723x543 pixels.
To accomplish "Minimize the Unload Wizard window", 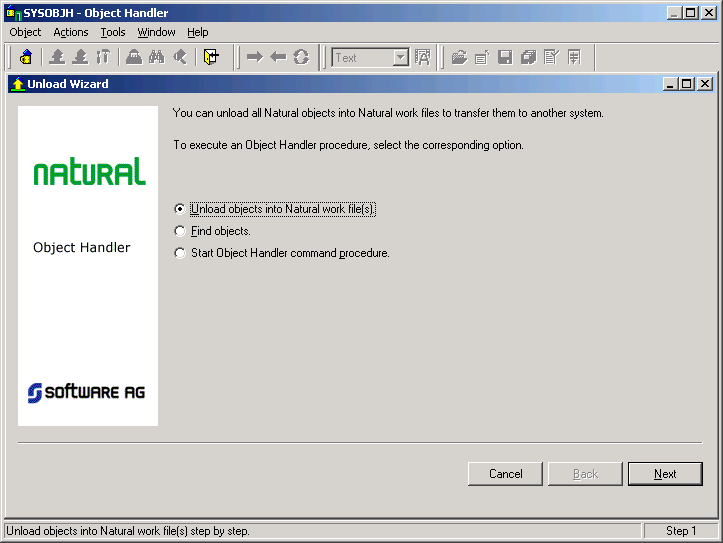I will coord(670,84).
